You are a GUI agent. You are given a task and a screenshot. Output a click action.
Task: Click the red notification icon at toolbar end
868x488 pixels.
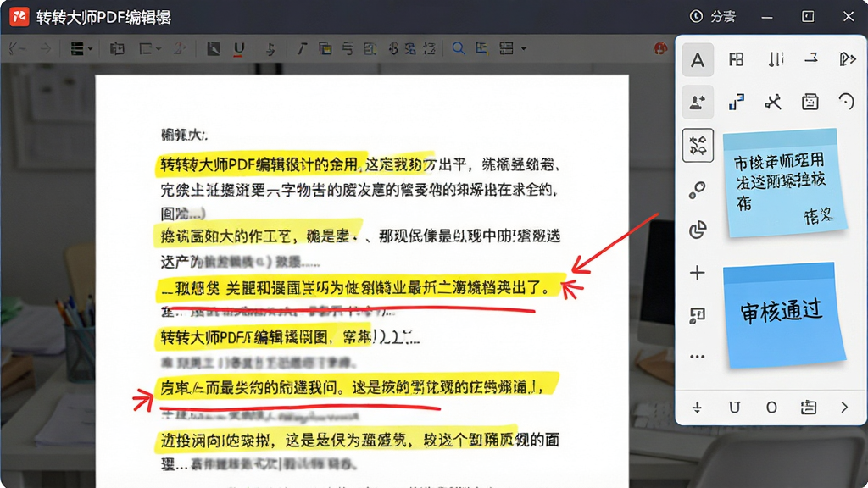(x=659, y=48)
